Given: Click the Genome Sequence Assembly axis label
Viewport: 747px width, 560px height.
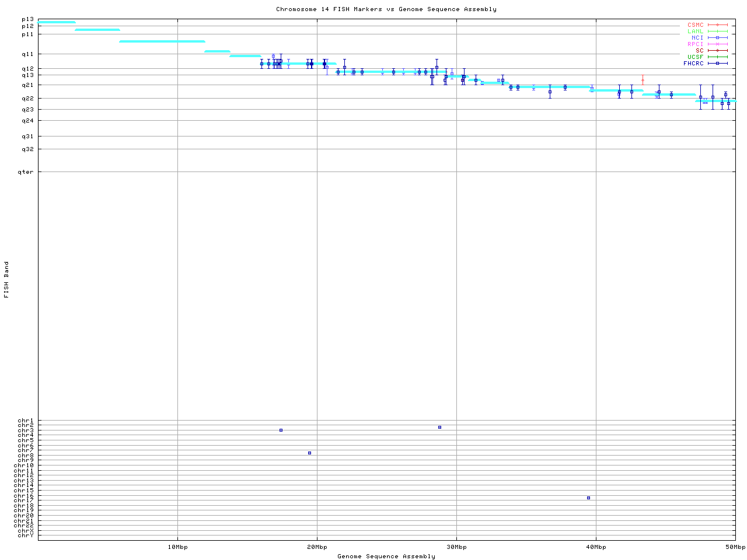Looking at the screenshot, I should (x=386, y=556).
